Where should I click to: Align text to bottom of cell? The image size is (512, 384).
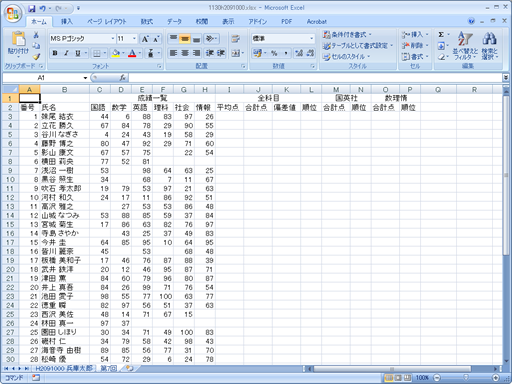pyautogui.click(x=196, y=39)
